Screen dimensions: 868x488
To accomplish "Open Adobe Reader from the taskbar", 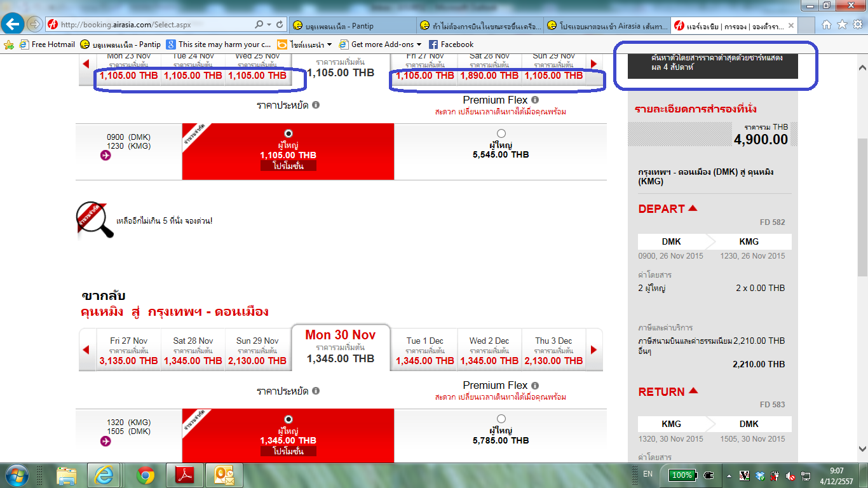I will pos(185,475).
